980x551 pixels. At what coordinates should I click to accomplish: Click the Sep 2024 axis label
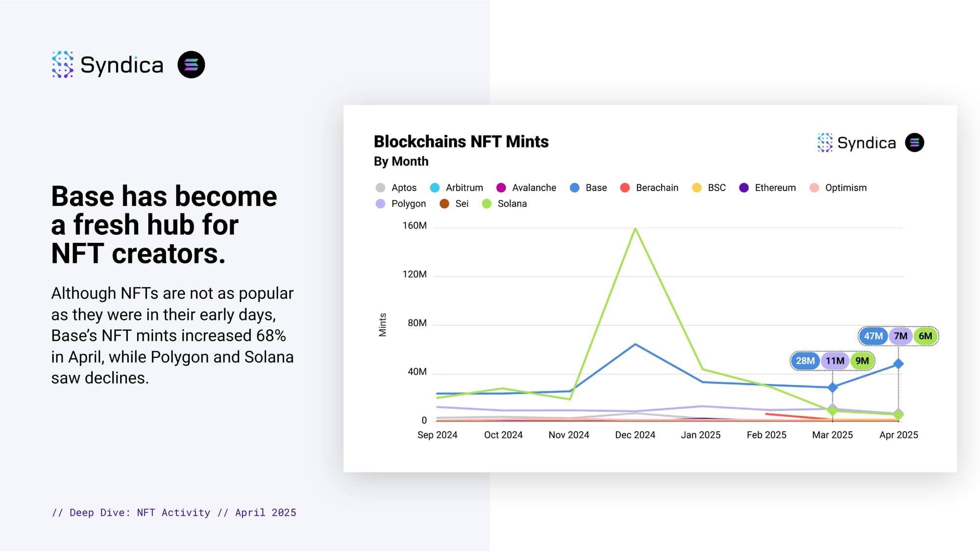click(x=437, y=435)
